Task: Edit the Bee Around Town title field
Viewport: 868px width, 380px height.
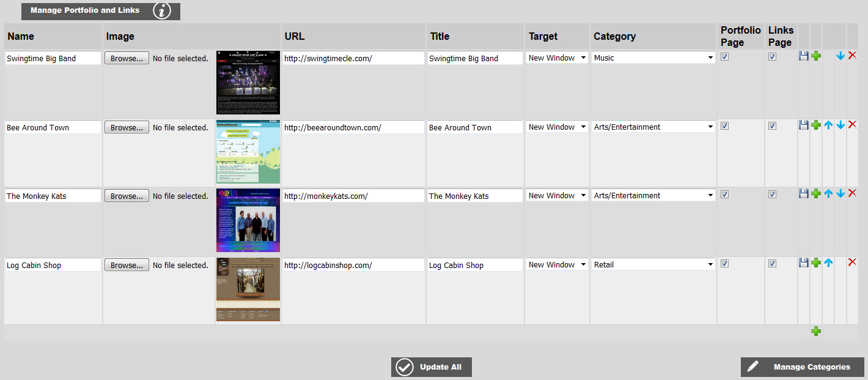Action: (475, 127)
